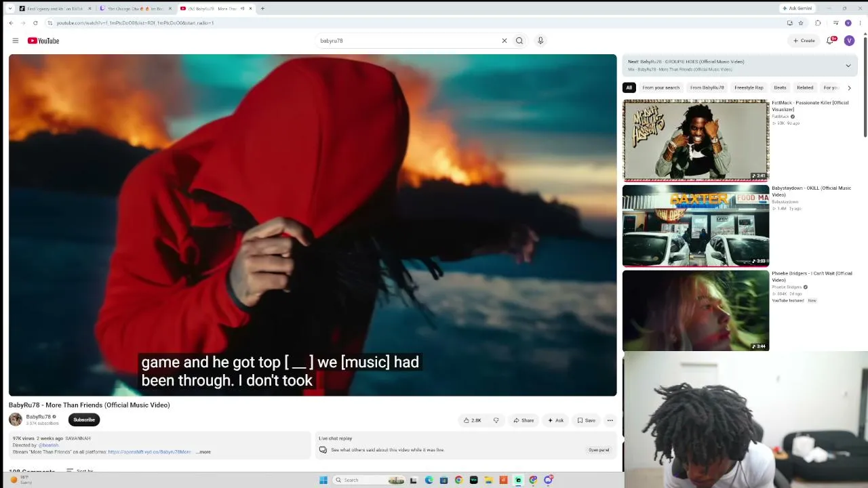Open the YouTube account avatar menu
Image resolution: width=868 pixels, height=488 pixels.
[849, 41]
